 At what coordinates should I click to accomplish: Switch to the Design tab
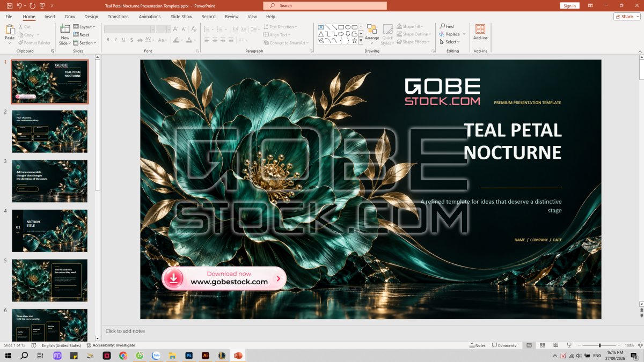click(x=91, y=17)
